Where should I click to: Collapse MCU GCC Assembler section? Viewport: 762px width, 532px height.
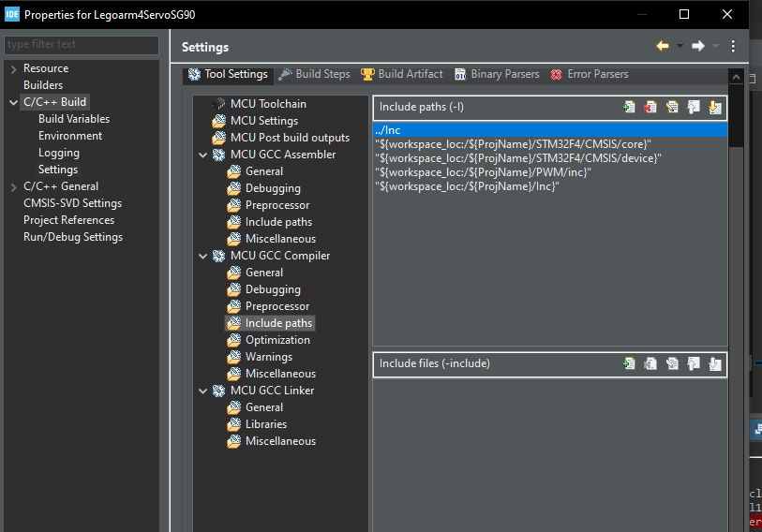point(203,155)
